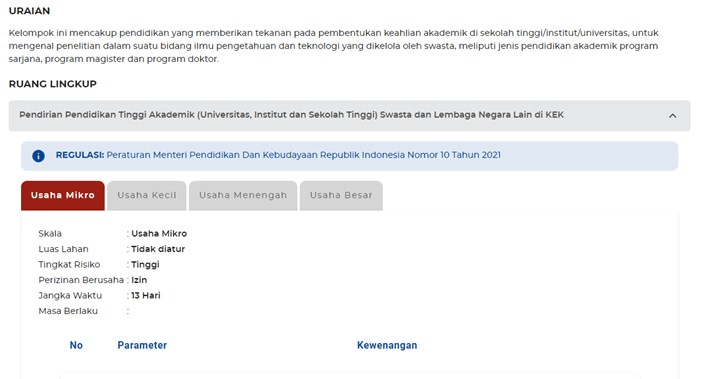Click the Perizinan Berusaha value 'Izin'

139,280
